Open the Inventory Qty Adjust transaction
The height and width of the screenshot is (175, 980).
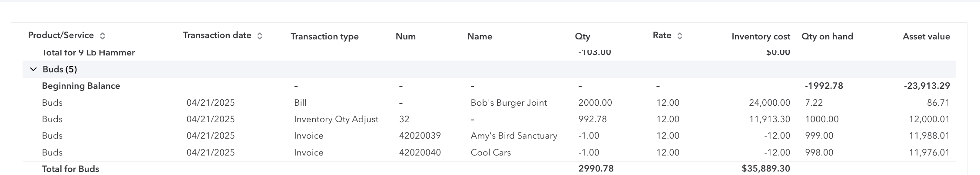(x=336, y=119)
